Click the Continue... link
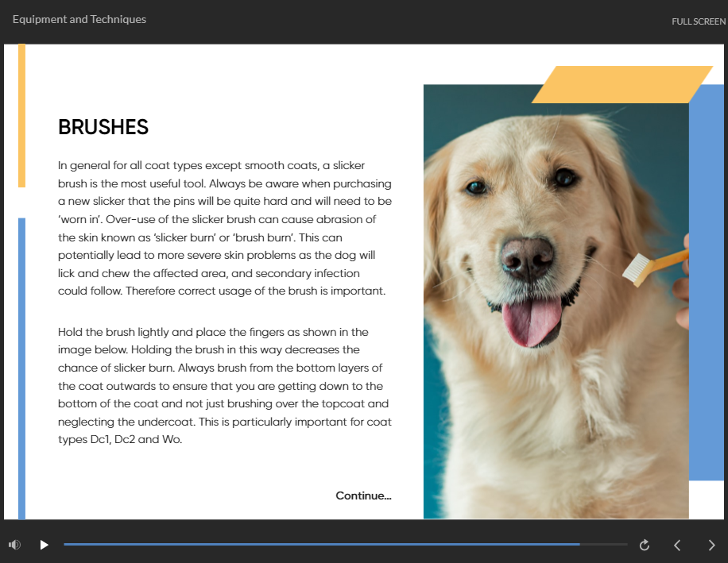This screenshot has height=563, width=728. (x=363, y=496)
